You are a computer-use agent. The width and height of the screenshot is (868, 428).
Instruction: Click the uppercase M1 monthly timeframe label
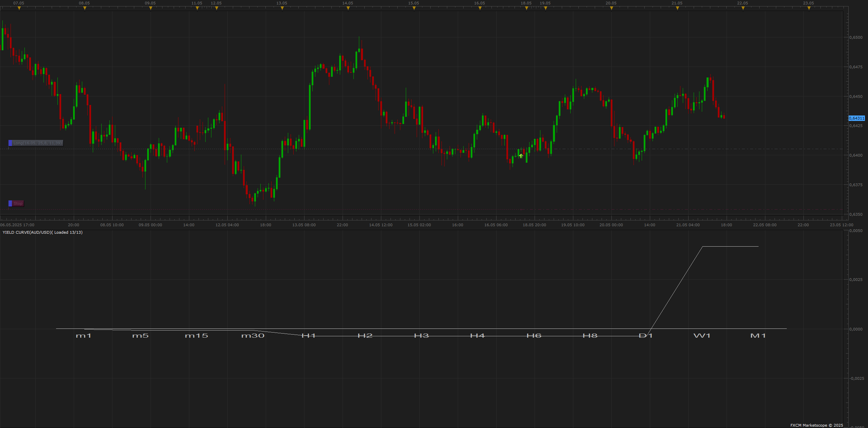(x=758, y=336)
